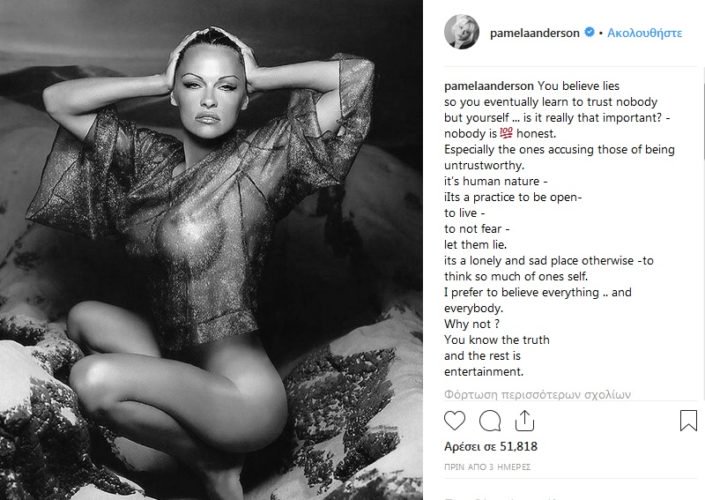The image size is (705, 500).
Task: Like the post with the heart icon
Action: (x=455, y=420)
